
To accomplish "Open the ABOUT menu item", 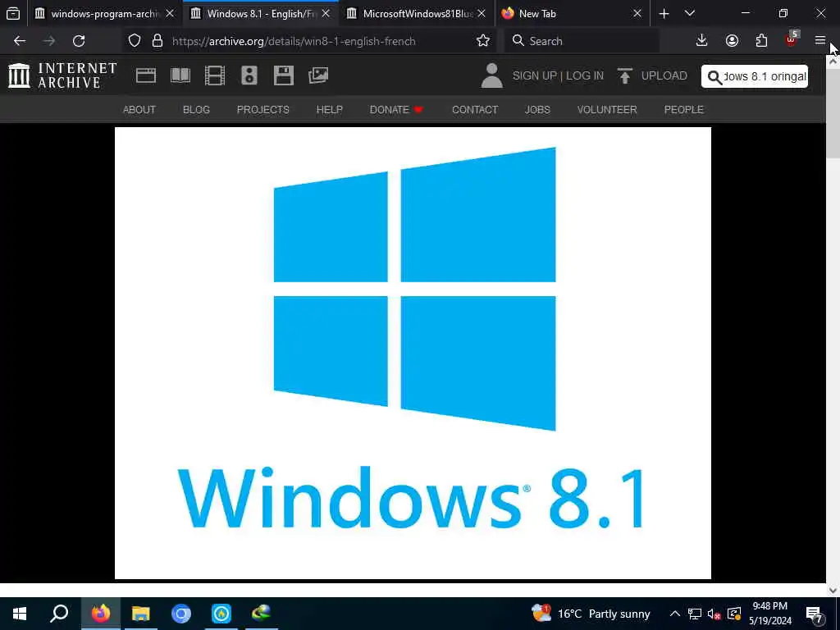I will (139, 109).
